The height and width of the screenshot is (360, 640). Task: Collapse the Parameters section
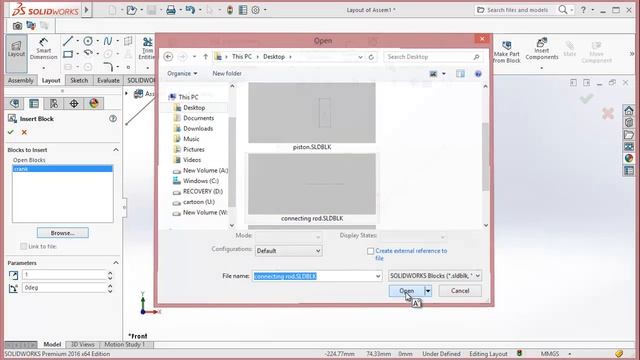116,263
